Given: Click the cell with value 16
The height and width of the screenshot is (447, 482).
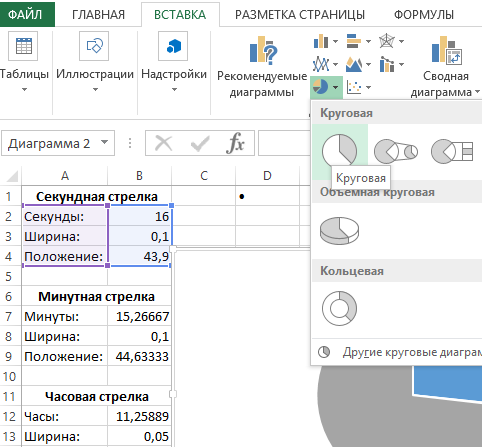Looking at the screenshot, I should (139, 217).
